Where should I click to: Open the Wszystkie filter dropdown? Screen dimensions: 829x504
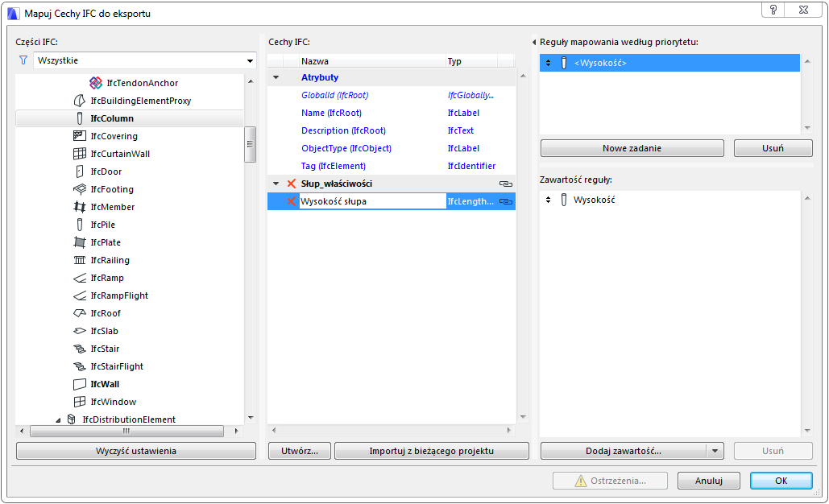pos(145,60)
